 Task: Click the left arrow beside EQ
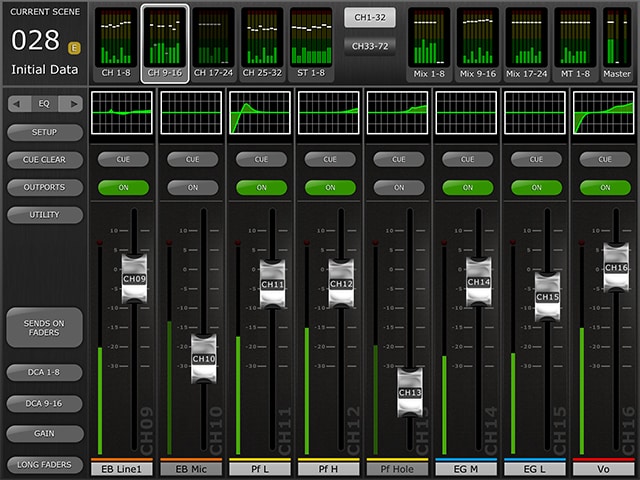pyautogui.click(x=17, y=103)
